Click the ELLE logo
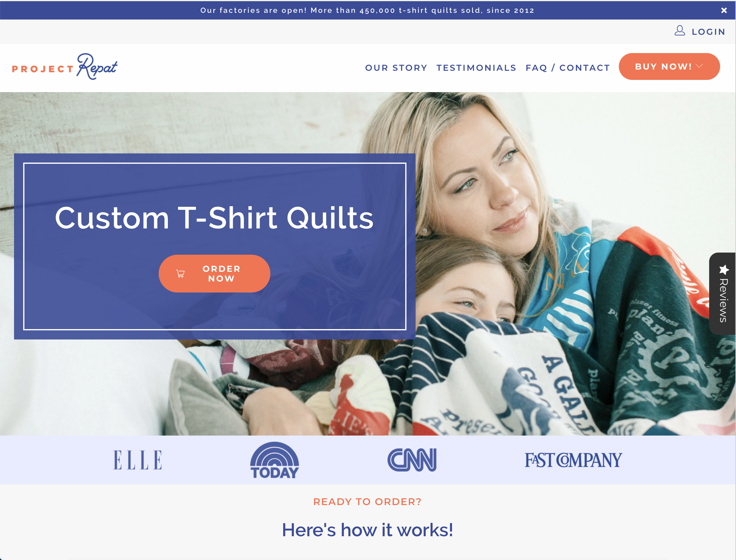 pos(138,460)
